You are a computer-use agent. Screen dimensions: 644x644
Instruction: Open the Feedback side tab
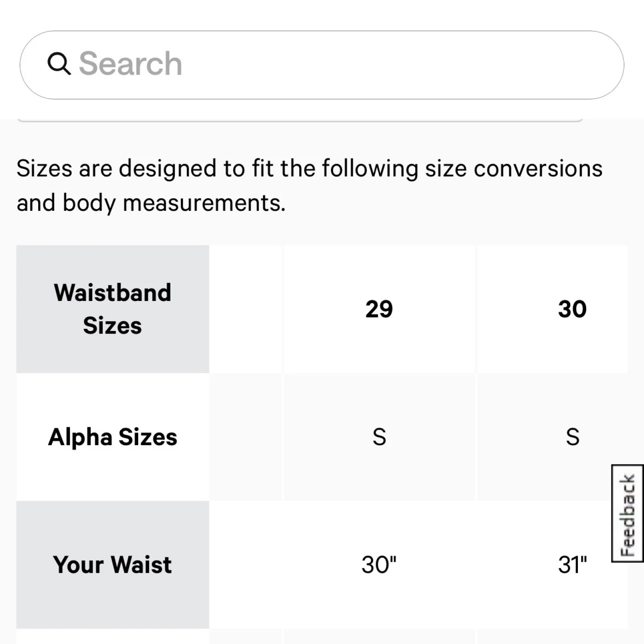point(627,513)
